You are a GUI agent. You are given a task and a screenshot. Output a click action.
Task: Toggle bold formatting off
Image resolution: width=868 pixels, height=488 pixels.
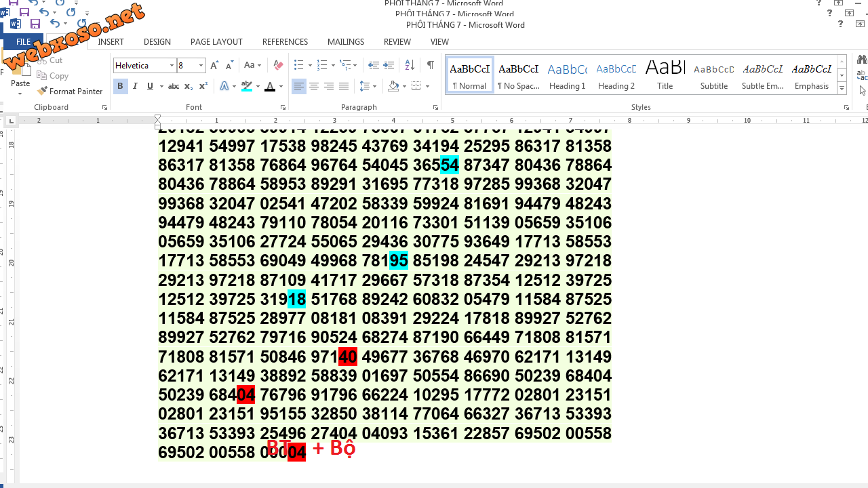click(x=120, y=87)
